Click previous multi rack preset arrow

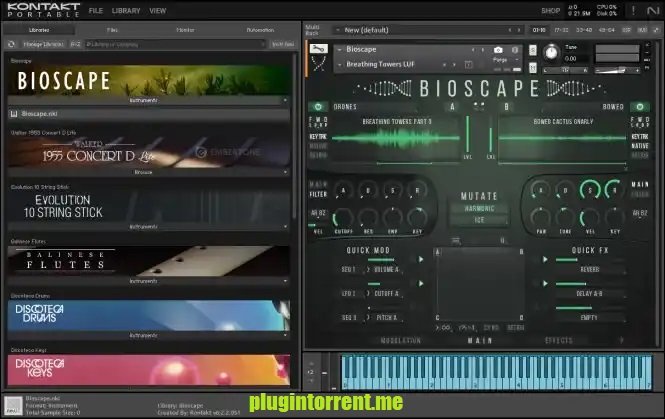click(510, 30)
